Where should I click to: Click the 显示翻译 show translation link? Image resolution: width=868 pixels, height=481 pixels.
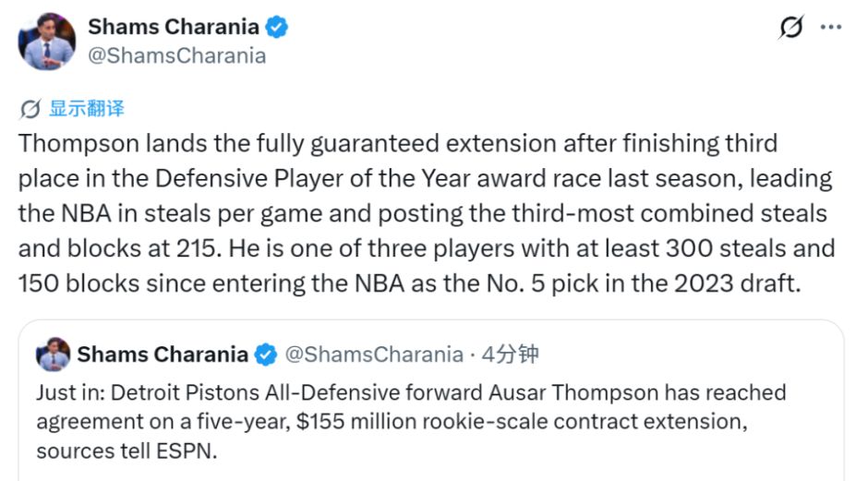click(87, 109)
